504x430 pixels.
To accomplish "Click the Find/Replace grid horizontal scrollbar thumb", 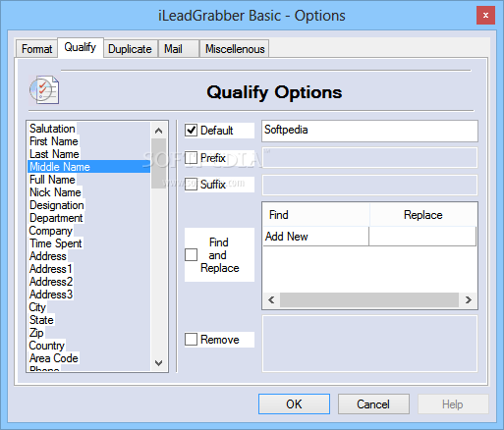I will click(369, 299).
